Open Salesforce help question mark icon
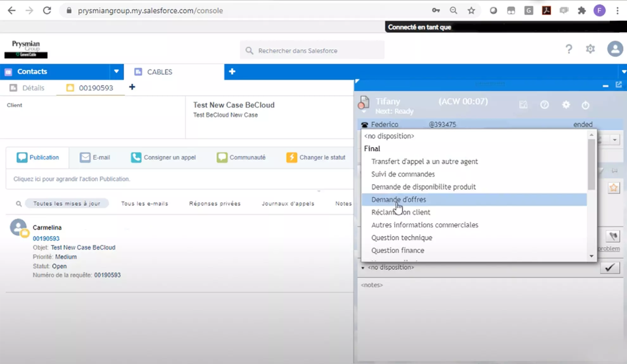 569,49
